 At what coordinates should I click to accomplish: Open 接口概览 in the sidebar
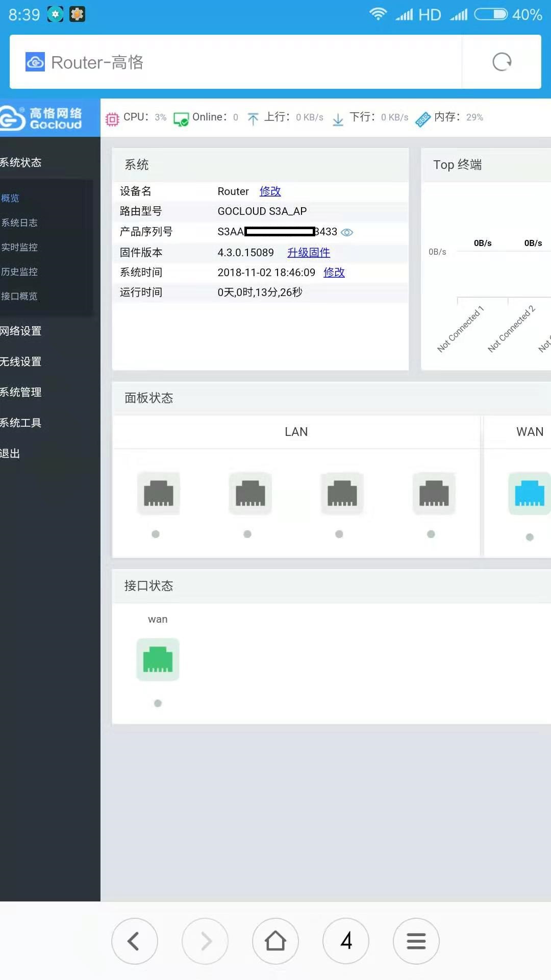point(19,296)
